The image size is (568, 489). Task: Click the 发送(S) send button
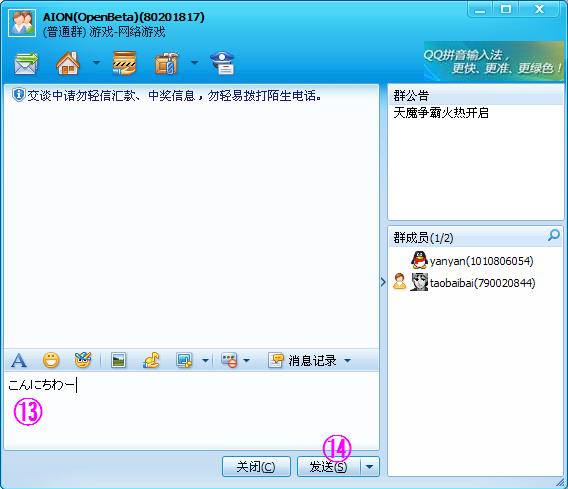(329, 467)
